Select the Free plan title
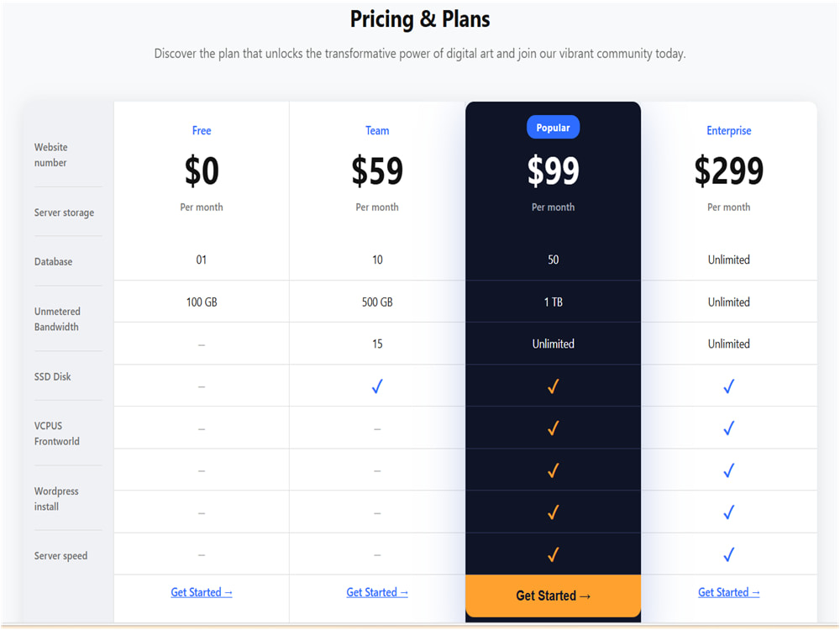The width and height of the screenshot is (840, 630). point(202,131)
